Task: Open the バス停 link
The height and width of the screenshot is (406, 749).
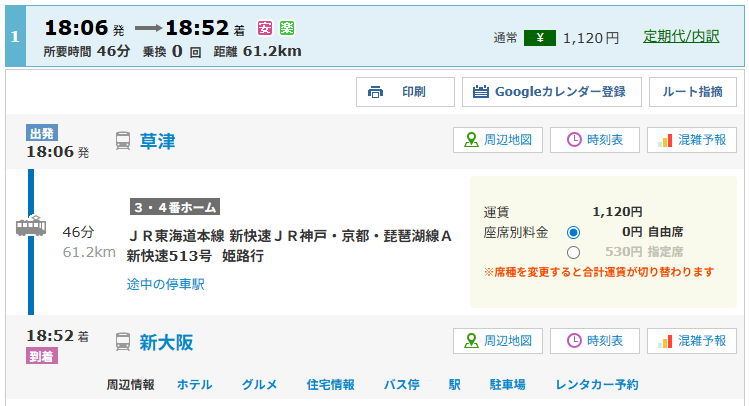Action: pos(402,385)
